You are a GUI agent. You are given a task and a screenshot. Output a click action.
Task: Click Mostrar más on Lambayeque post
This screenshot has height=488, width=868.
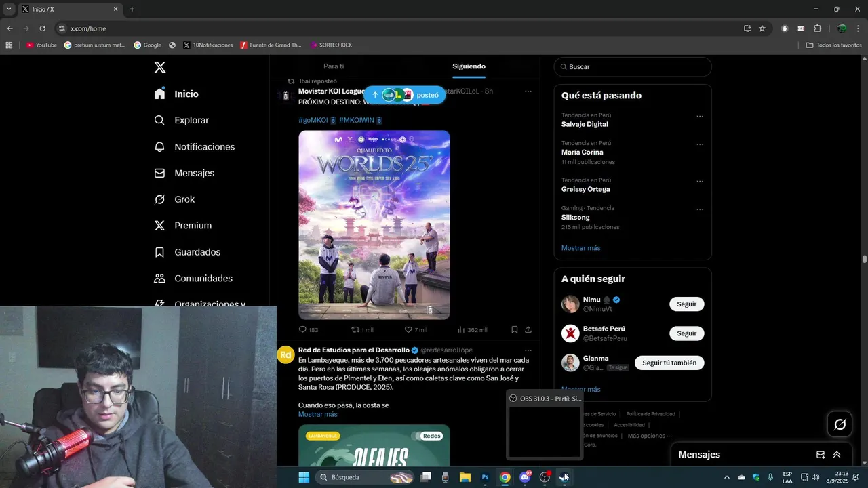[x=317, y=414]
